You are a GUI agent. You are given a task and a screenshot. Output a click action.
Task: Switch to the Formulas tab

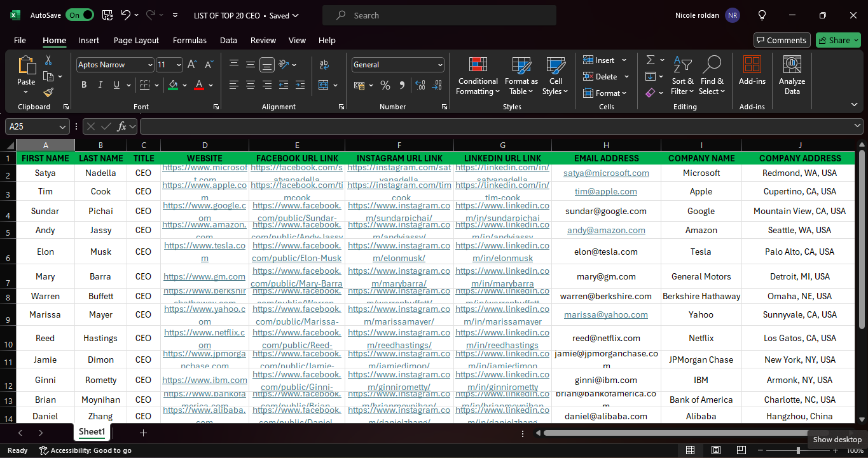tap(189, 40)
